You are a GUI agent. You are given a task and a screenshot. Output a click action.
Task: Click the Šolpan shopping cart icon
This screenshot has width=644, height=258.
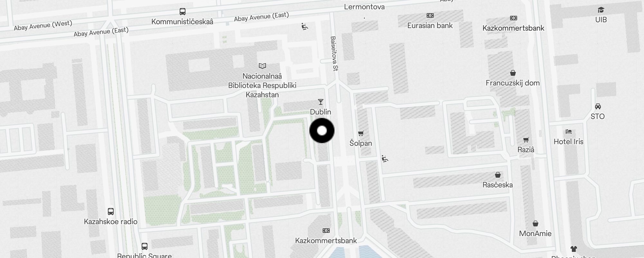(x=361, y=133)
